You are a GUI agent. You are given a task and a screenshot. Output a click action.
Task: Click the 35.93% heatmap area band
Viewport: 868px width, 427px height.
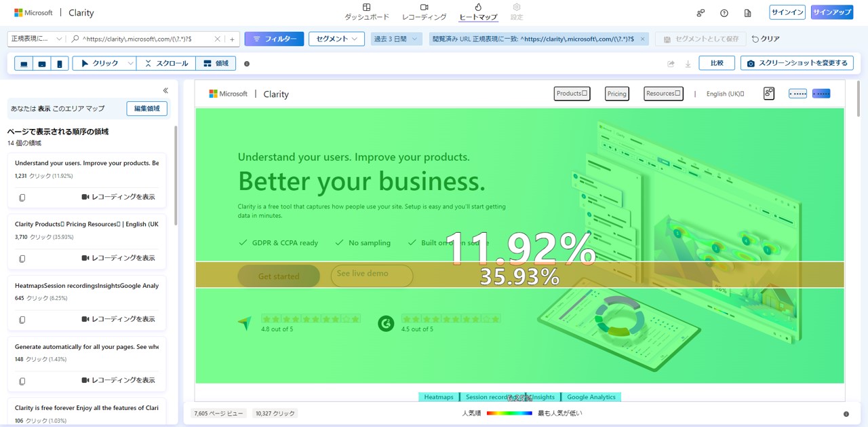pos(519,275)
